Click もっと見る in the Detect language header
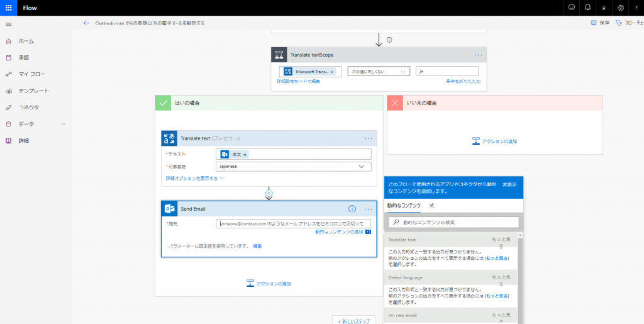 [501, 281]
